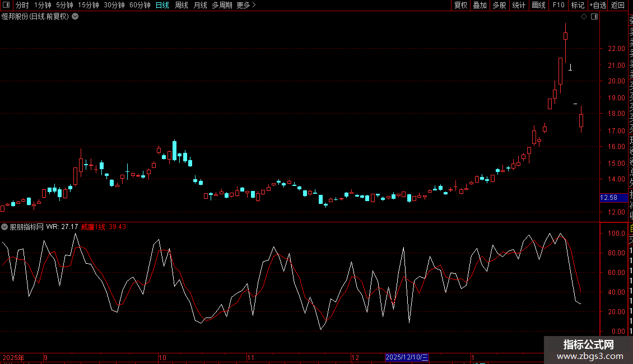This screenshot has height=364, width=633.
Task: Add stock with the +自选 button
Action: (598, 5)
